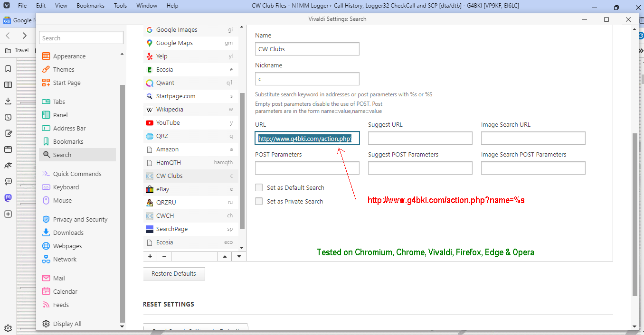
Task: Open the Help menu
Action: pos(172,6)
